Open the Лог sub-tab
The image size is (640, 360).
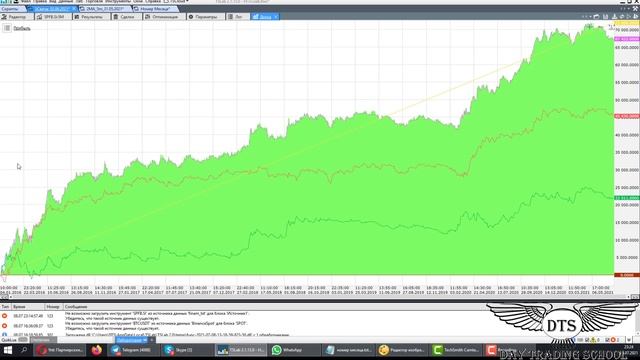click(238, 17)
